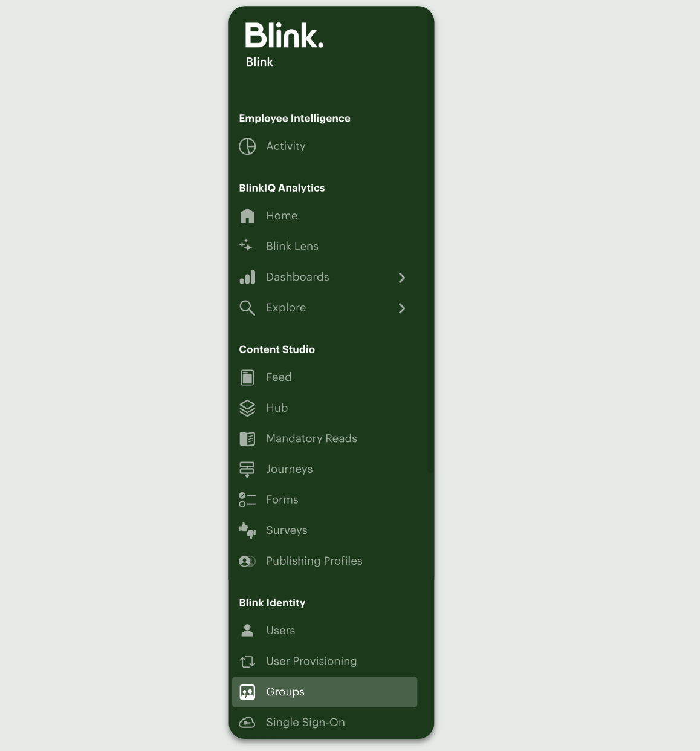This screenshot has height=751, width=700.
Task: Click the Forms checklist icon
Action: point(247,500)
